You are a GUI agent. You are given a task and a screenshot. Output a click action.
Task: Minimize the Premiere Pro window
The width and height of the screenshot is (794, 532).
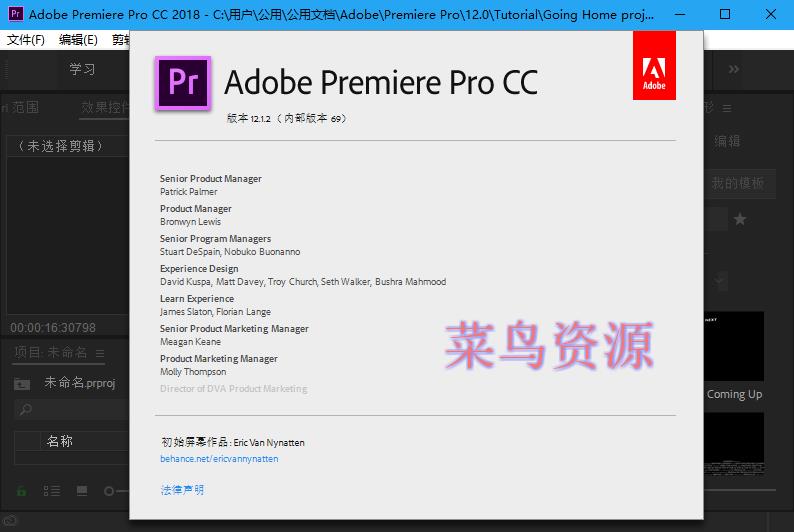[680, 14]
